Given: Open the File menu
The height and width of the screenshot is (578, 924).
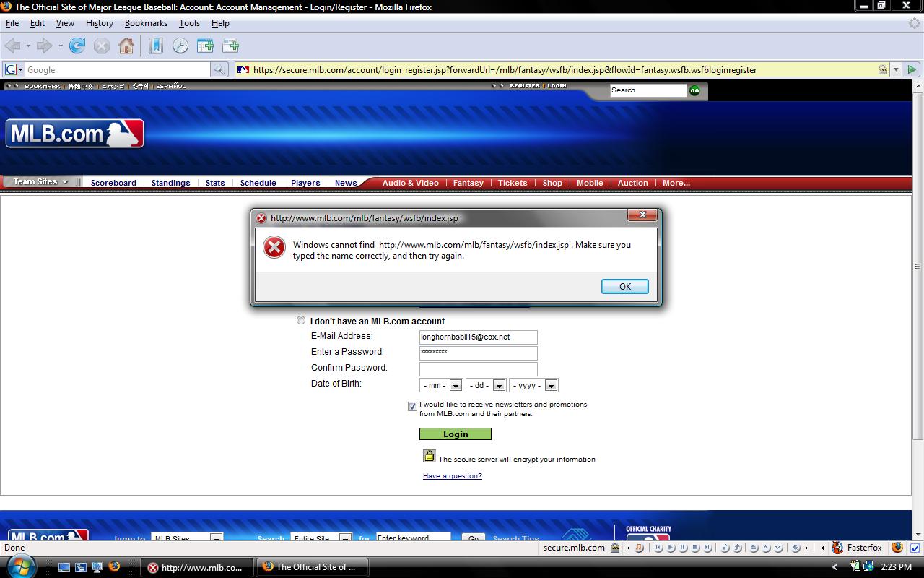Looking at the screenshot, I should [x=12, y=23].
